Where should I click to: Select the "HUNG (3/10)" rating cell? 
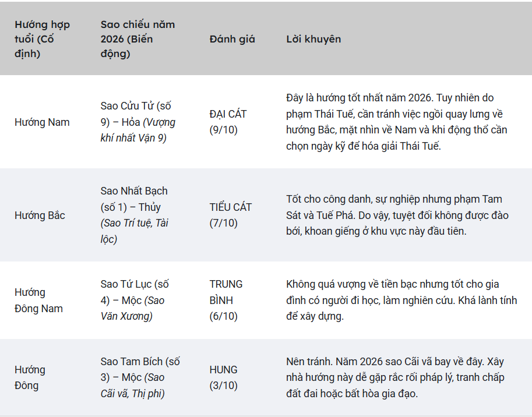(x=224, y=377)
